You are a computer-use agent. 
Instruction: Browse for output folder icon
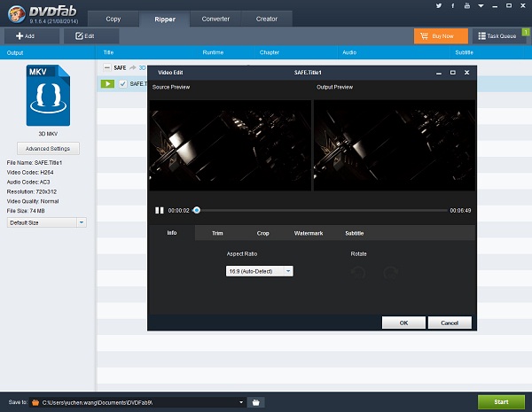(256, 402)
